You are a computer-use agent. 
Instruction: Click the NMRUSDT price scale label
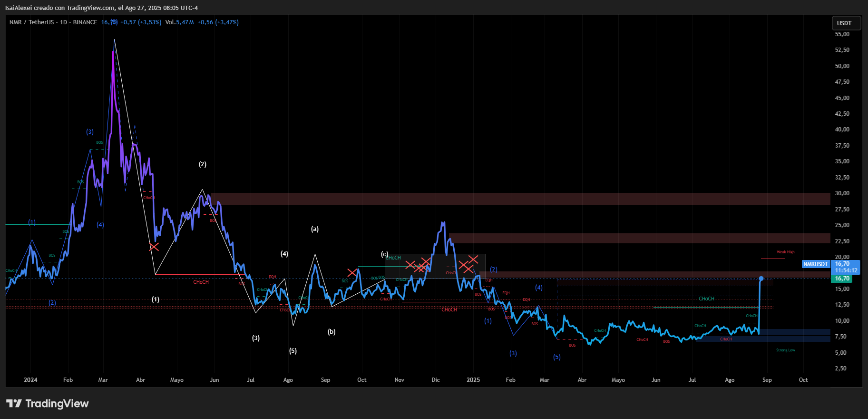pyautogui.click(x=815, y=264)
